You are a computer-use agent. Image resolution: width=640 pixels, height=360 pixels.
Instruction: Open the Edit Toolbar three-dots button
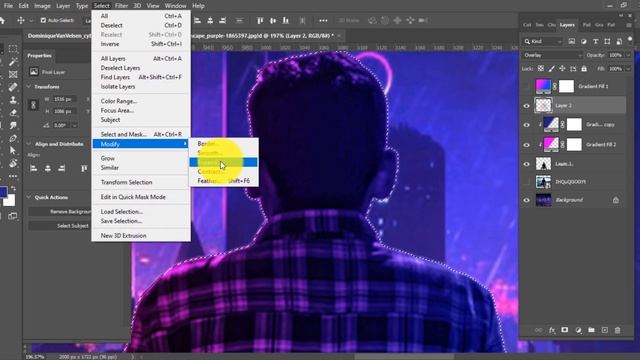pos(13,176)
